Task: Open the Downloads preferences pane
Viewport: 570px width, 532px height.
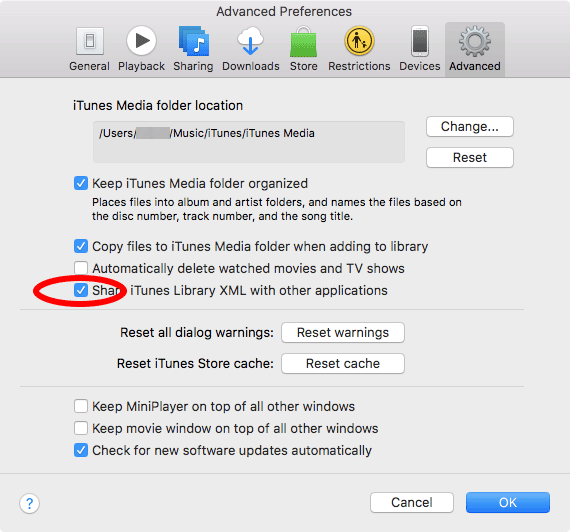Action: [251, 49]
